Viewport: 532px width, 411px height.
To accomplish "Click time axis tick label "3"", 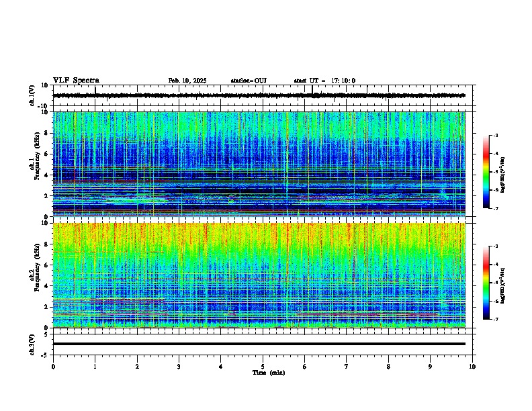I will tap(179, 367).
